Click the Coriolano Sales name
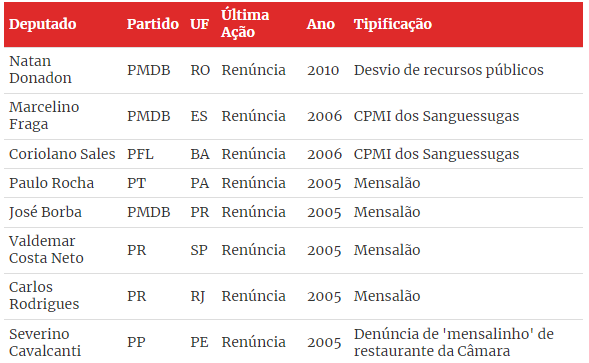 click(62, 154)
